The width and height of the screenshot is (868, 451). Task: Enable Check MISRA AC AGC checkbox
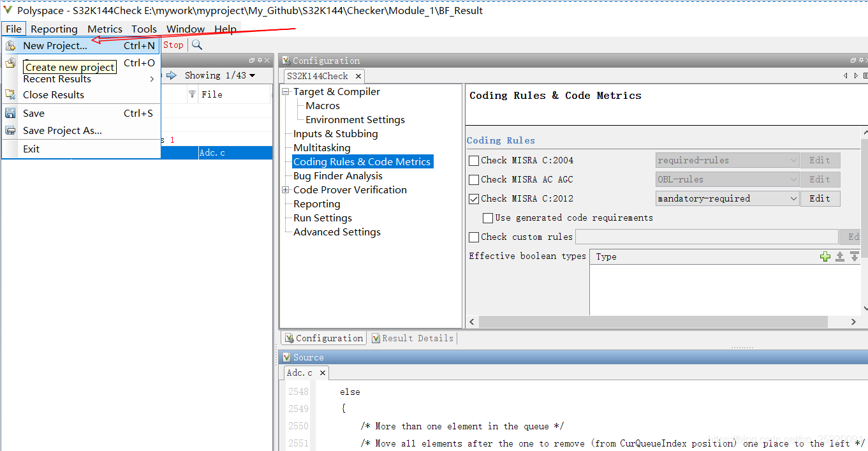click(474, 180)
